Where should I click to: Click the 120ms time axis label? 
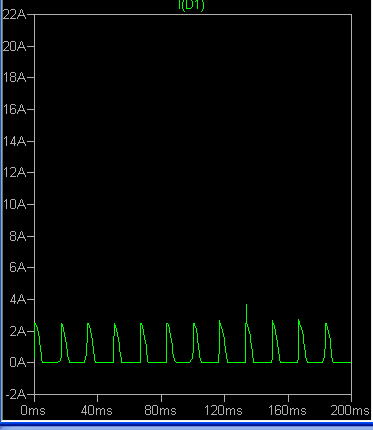[x=223, y=410]
